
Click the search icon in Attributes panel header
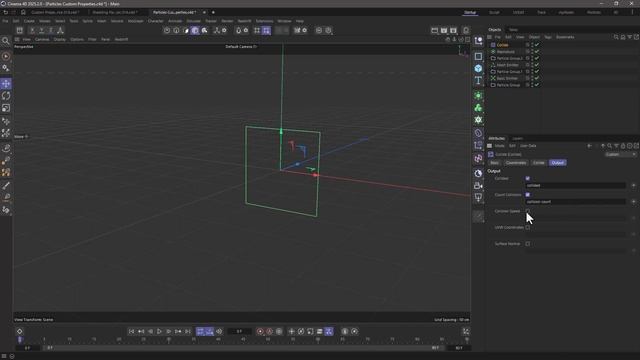pyautogui.click(x=609, y=146)
